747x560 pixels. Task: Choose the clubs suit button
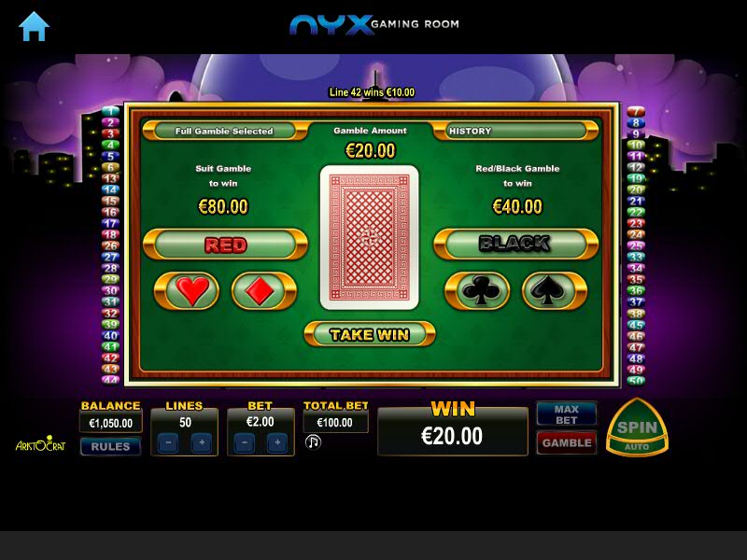tap(477, 290)
